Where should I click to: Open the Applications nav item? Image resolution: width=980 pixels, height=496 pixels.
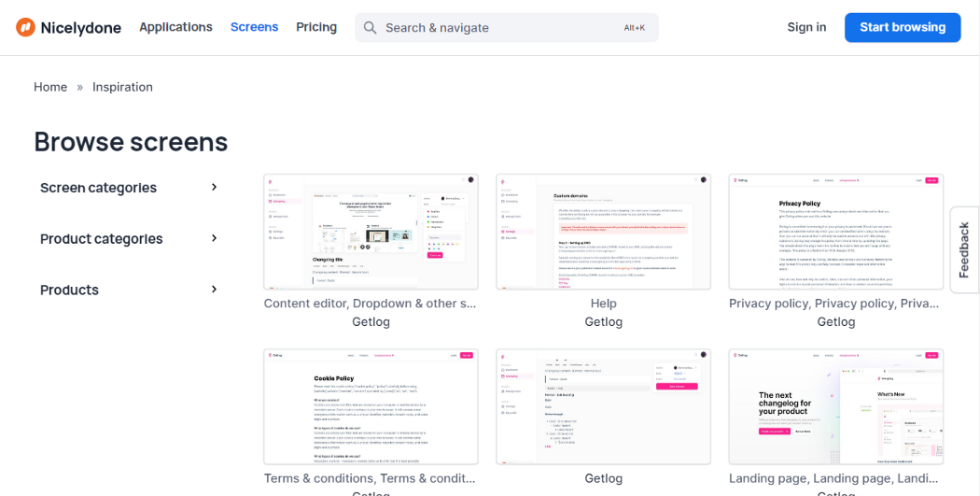click(175, 27)
